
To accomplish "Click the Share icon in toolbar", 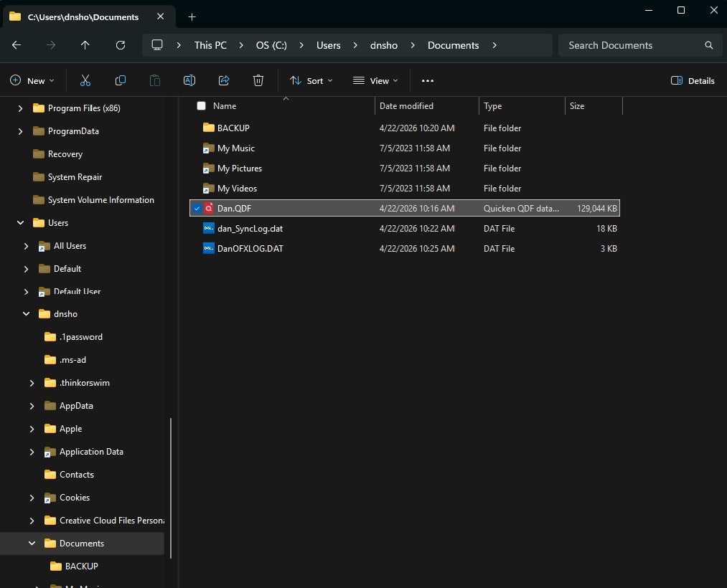I will click(224, 80).
